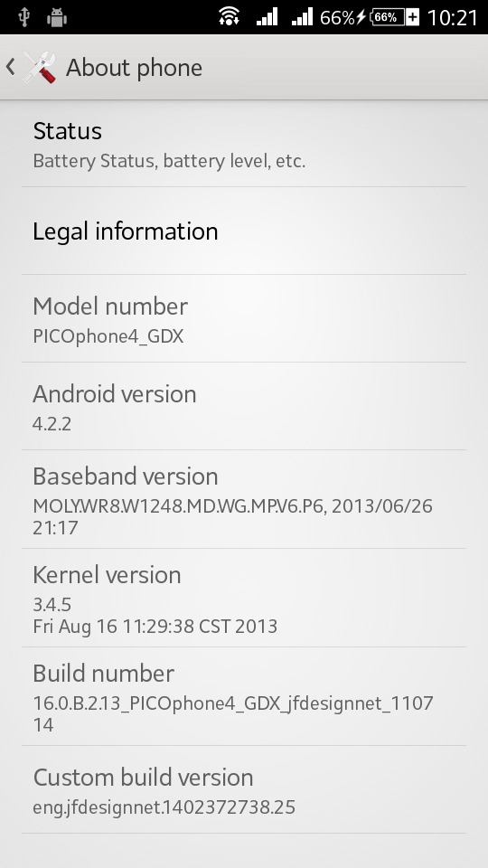Viewport: 488px width, 868px height.
Task: Open Legal information
Action: tap(244, 231)
